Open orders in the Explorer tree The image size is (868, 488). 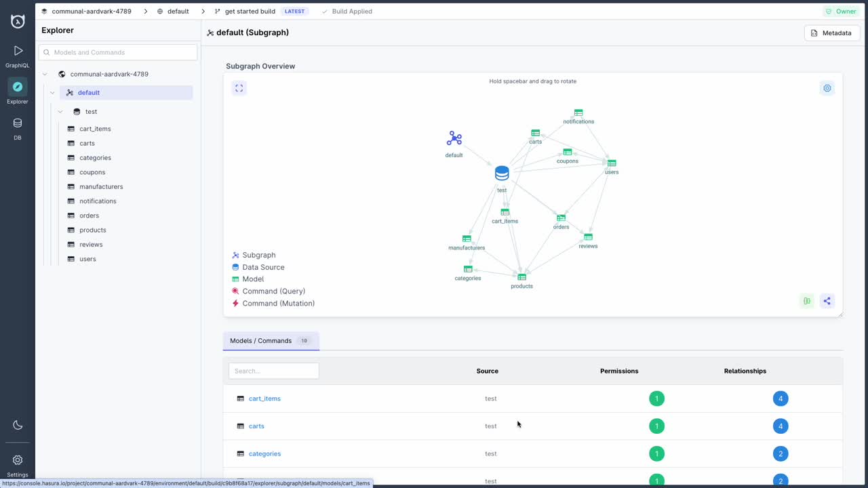(x=89, y=216)
